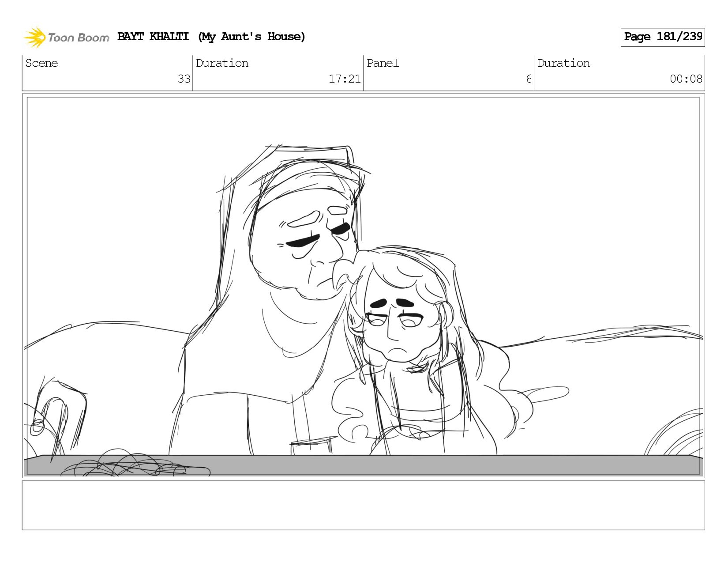Viewport: 728px width, 563px height.
Task: Click the Toon Boom logo
Action: click(66, 37)
